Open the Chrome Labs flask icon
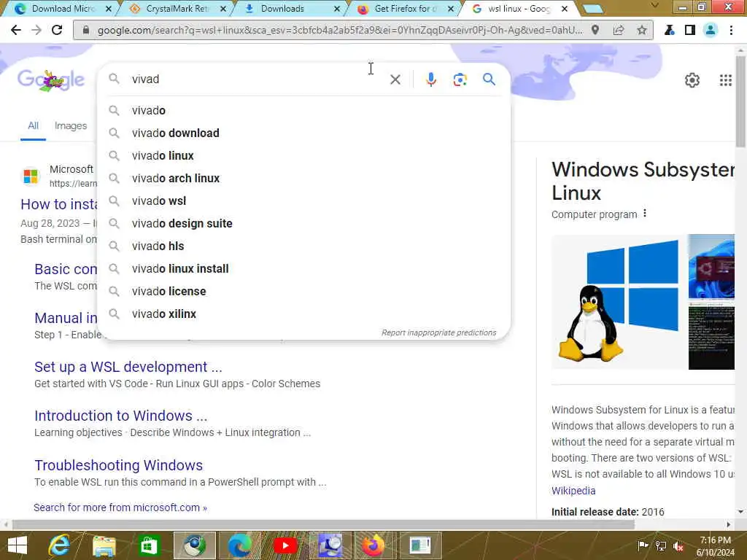 (x=670, y=30)
